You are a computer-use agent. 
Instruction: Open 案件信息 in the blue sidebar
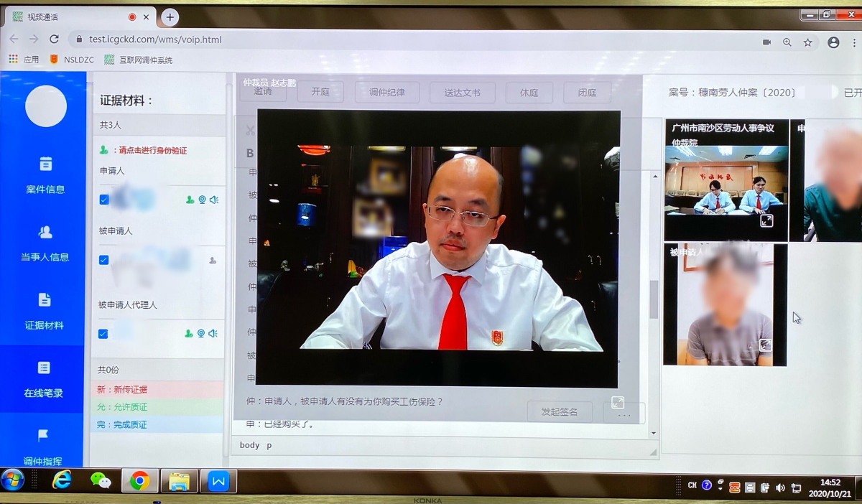pos(45,174)
